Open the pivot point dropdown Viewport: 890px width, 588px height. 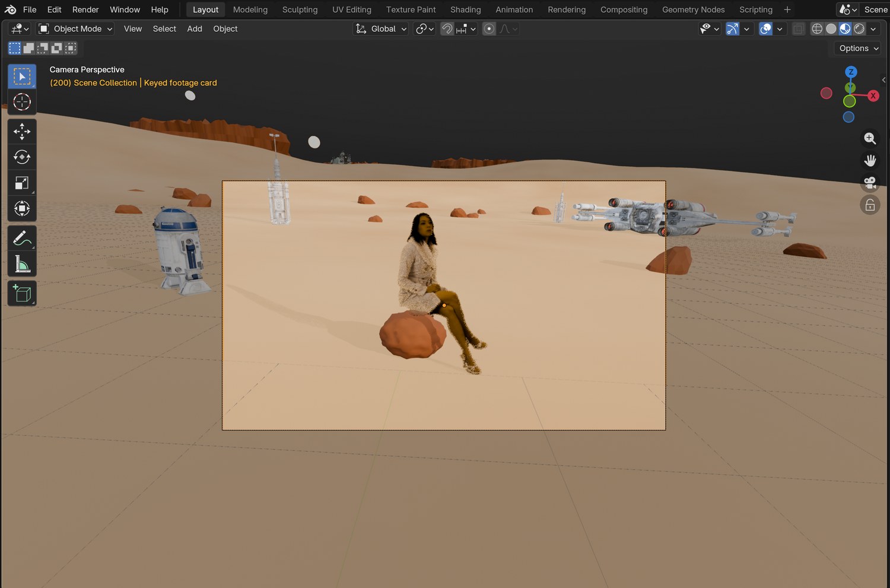425,28
